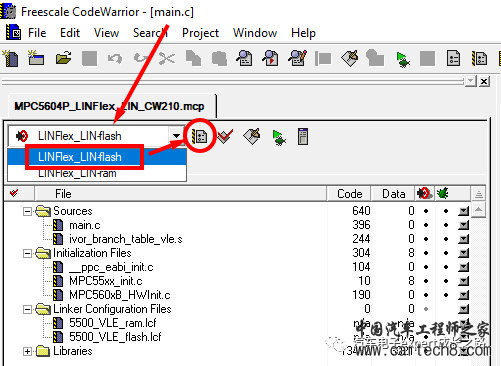501x366 pixels.
Task: Select the 5500_VLE_ram.lcf file
Action: point(113,323)
